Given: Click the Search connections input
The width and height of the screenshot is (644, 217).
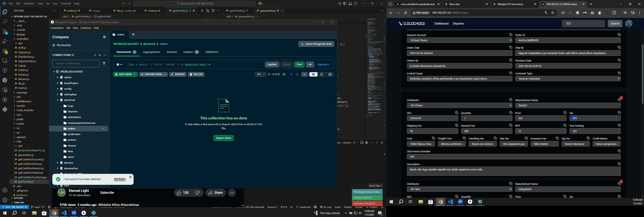Looking at the screenshot, I should coord(76,63).
